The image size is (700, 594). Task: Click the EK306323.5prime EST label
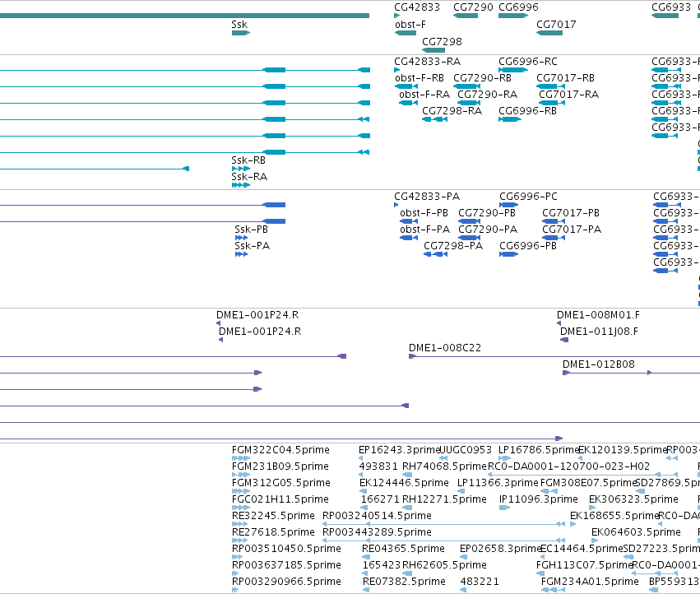point(633,499)
